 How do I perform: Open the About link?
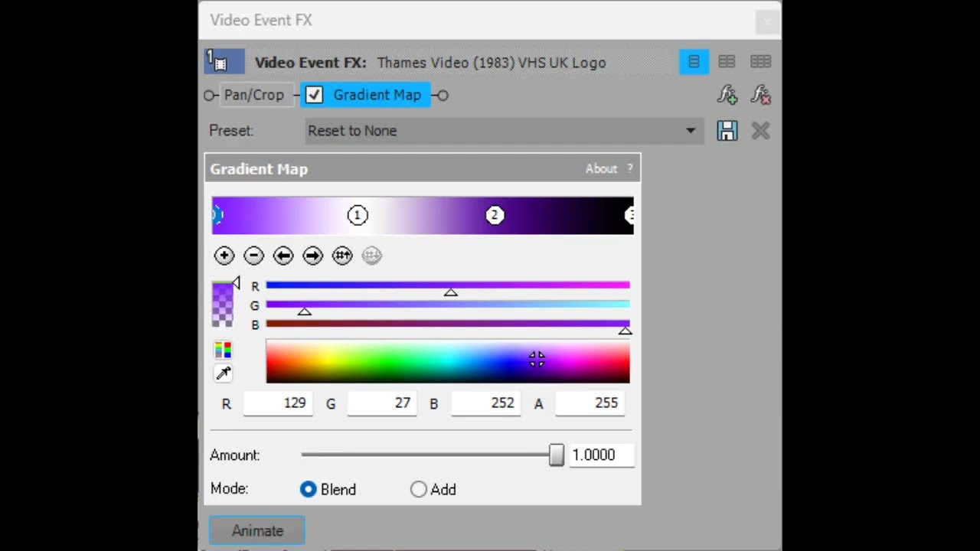[x=601, y=169]
